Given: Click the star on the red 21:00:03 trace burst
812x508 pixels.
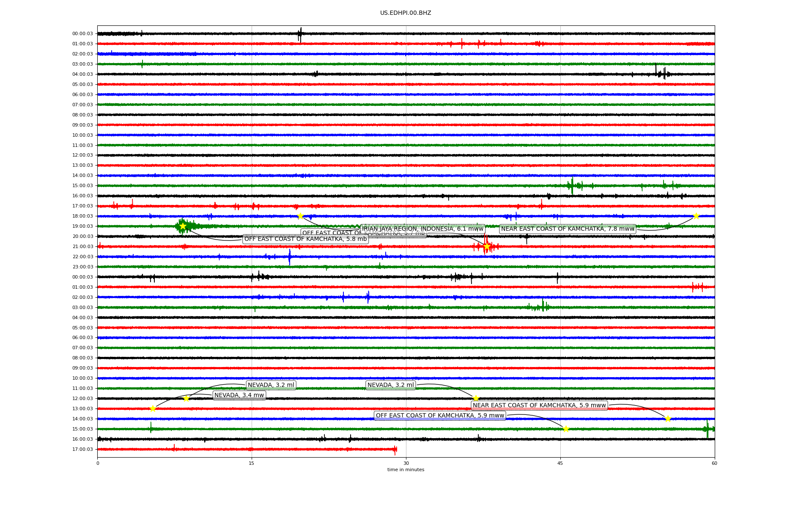Looking at the screenshot, I should 487,246.
